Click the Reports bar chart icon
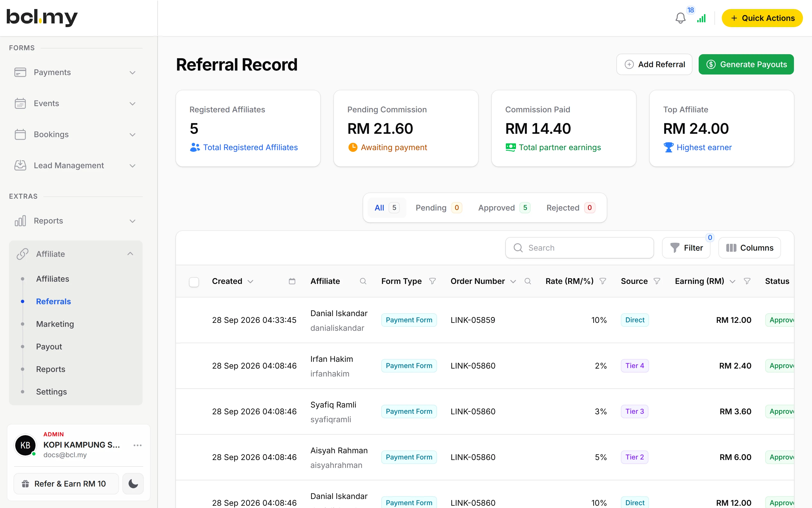The width and height of the screenshot is (812, 508). coord(20,221)
